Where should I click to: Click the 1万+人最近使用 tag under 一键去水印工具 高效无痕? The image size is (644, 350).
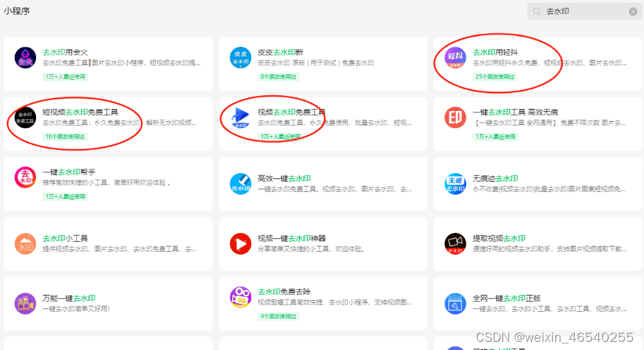click(x=496, y=137)
